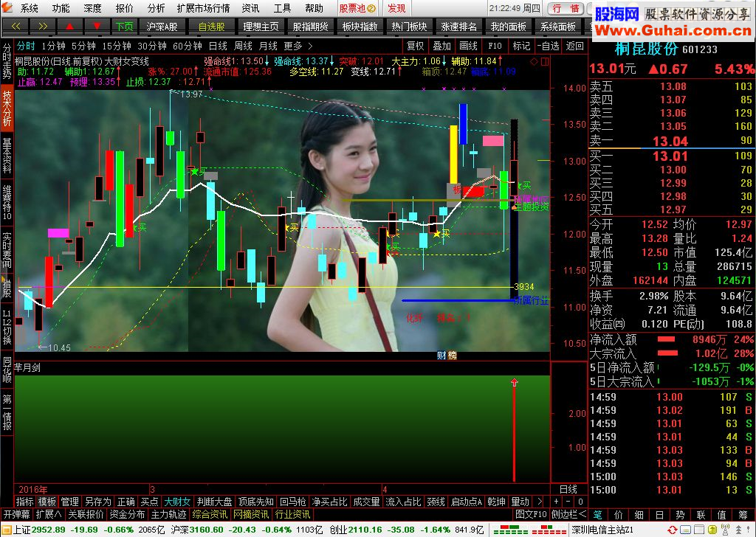Viewport: 756px width, 537px height.
Task: Click the yellow index icon beside 上证
Action: click(x=7, y=530)
